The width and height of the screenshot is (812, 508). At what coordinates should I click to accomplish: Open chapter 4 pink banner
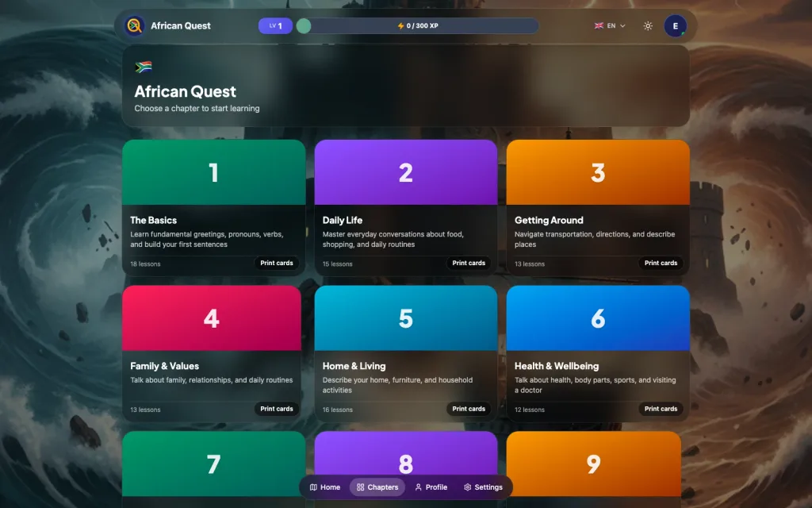[212, 317]
